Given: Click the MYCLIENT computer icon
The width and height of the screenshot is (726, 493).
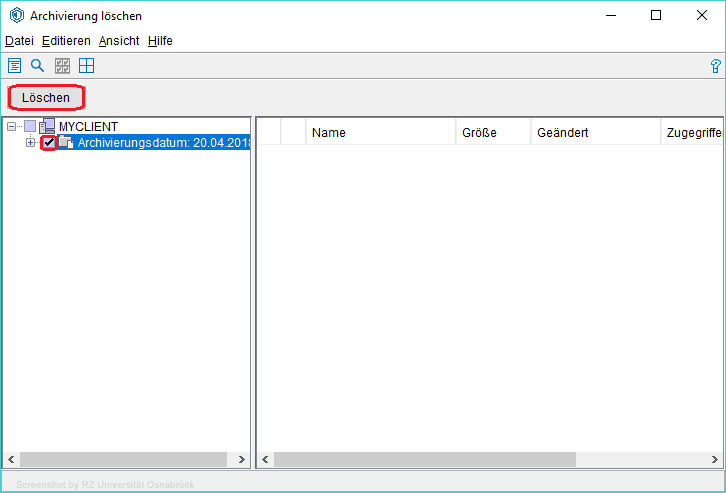Looking at the screenshot, I should pos(48,126).
